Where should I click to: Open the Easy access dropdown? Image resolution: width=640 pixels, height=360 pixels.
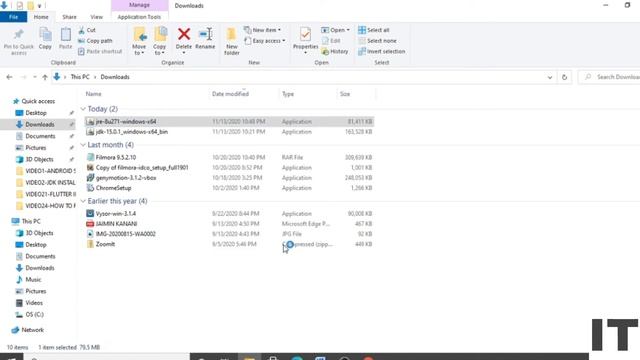point(265,41)
